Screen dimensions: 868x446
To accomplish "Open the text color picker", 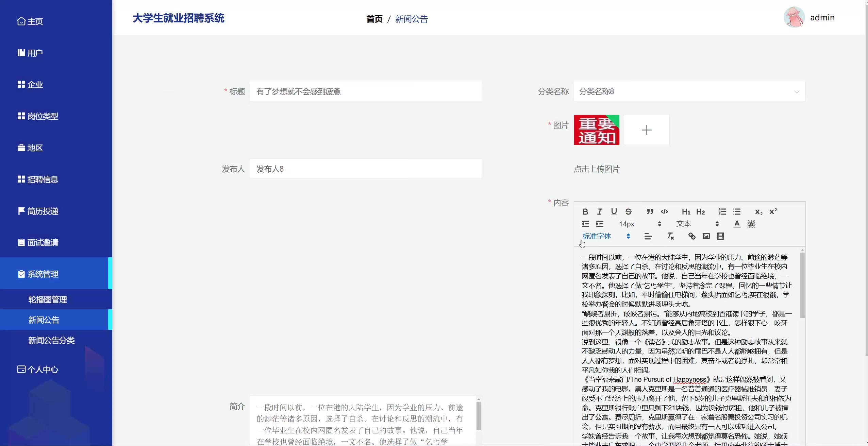I will (x=737, y=224).
